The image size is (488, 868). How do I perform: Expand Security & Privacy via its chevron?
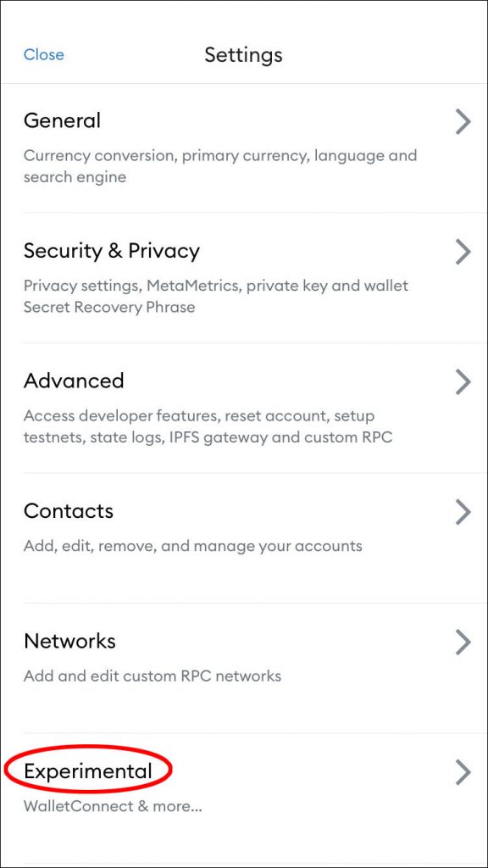463,252
